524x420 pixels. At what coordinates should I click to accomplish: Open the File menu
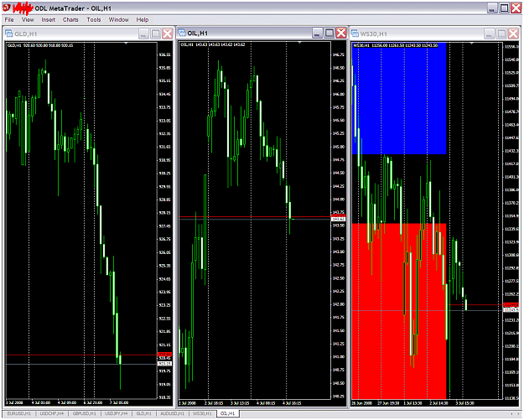click(9, 20)
